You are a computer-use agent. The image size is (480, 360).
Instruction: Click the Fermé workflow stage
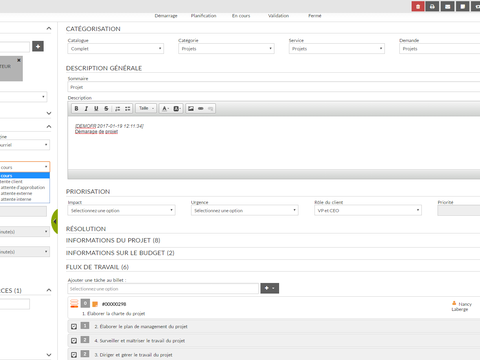[x=315, y=16]
